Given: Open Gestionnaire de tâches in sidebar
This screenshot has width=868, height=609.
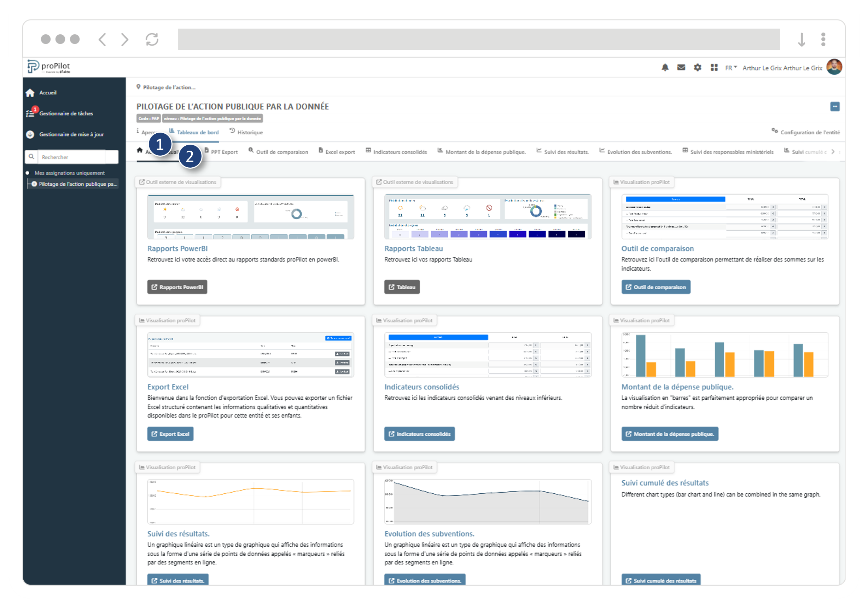Looking at the screenshot, I should click(59, 114).
